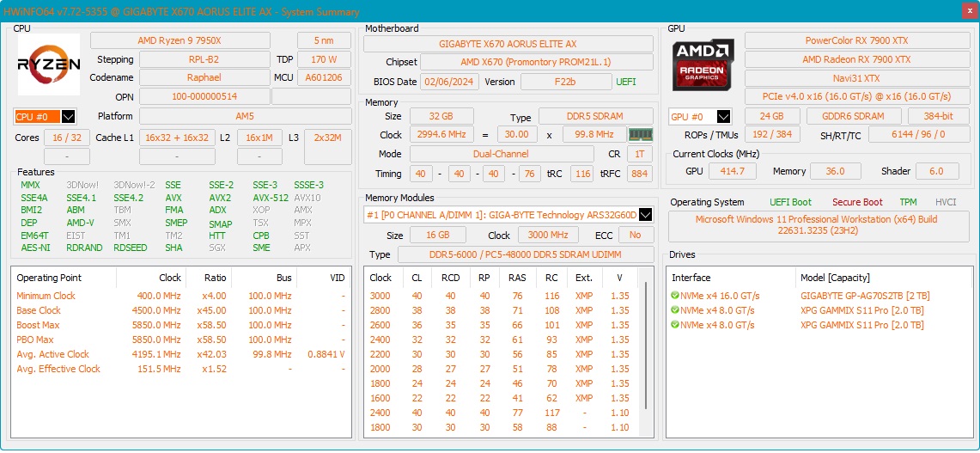This screenshot has width=980, height=453.
Task: Click the second NVMe drive's green check icon
Action: tap(675, 310)
